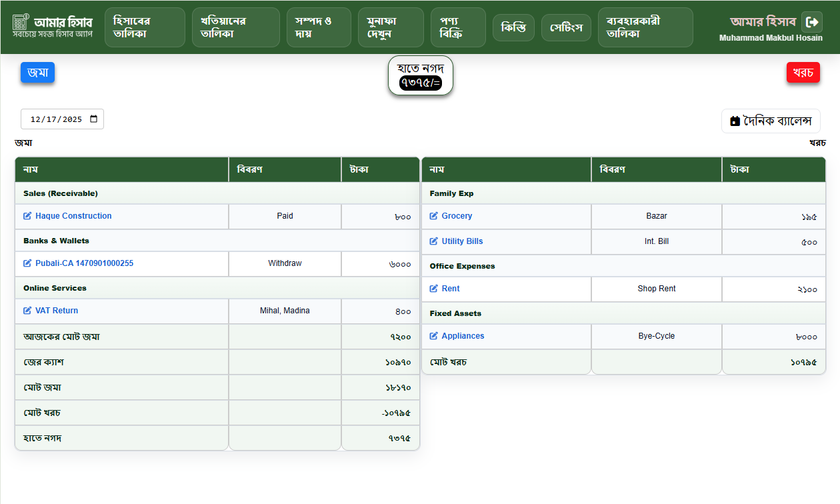Click the logout icon in header
This screenshot has height=504, width=840.
tap(811, 22)
